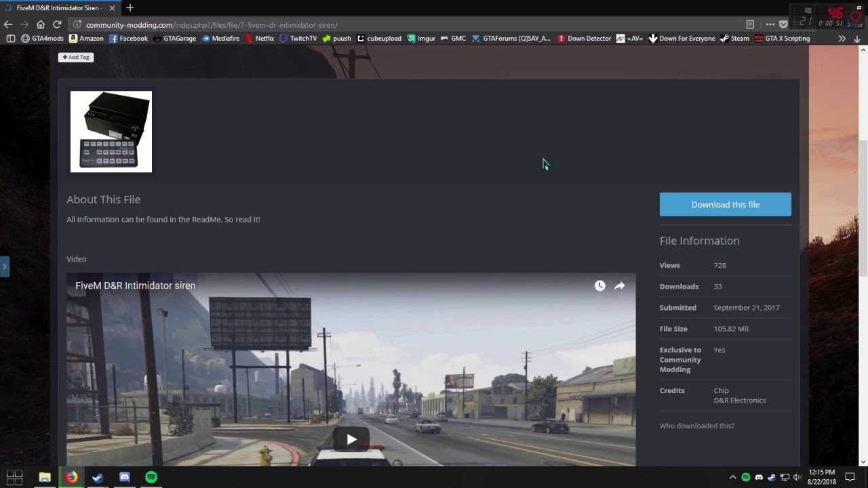Open Spotify from the taskbar
The image size is (868, 488).
[151, 477]
